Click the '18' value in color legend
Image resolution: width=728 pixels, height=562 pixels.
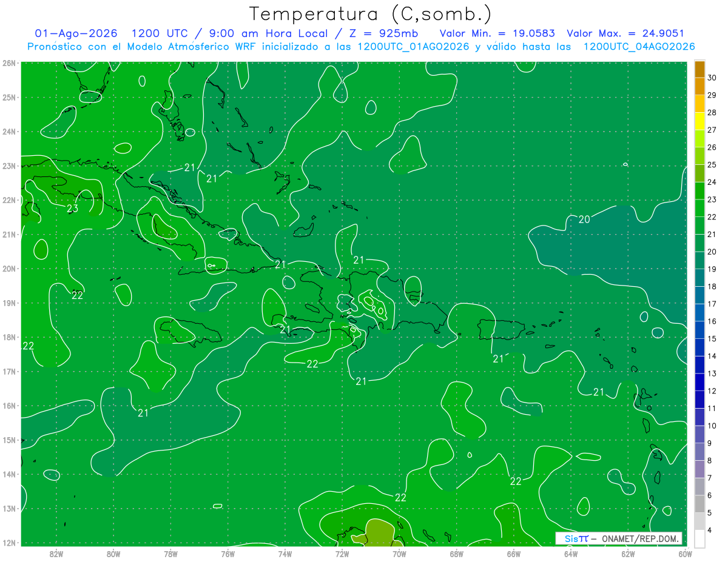[712, 286]
